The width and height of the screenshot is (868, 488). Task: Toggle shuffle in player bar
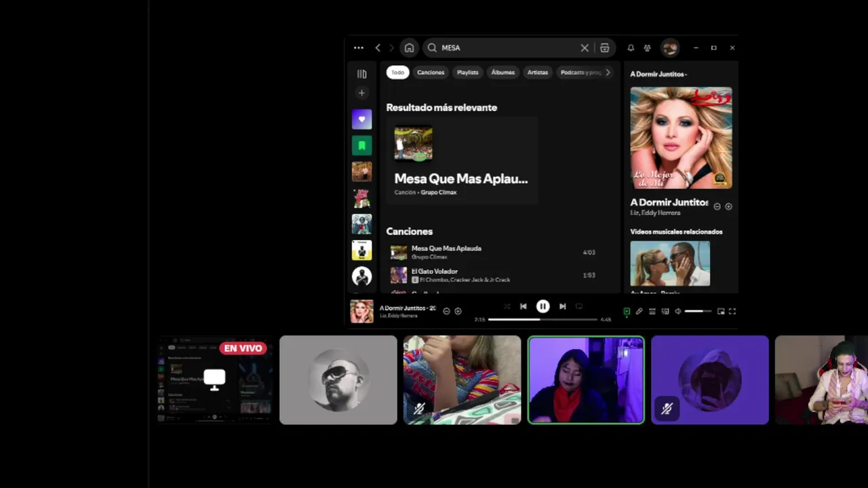(507, 306)
